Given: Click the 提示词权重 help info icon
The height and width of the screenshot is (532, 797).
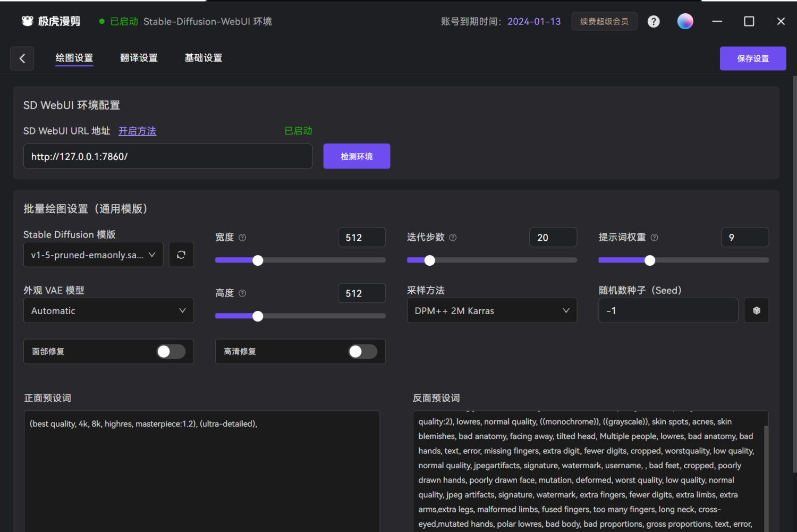Looking at the screenshot, I should click(x=655, y=238).
